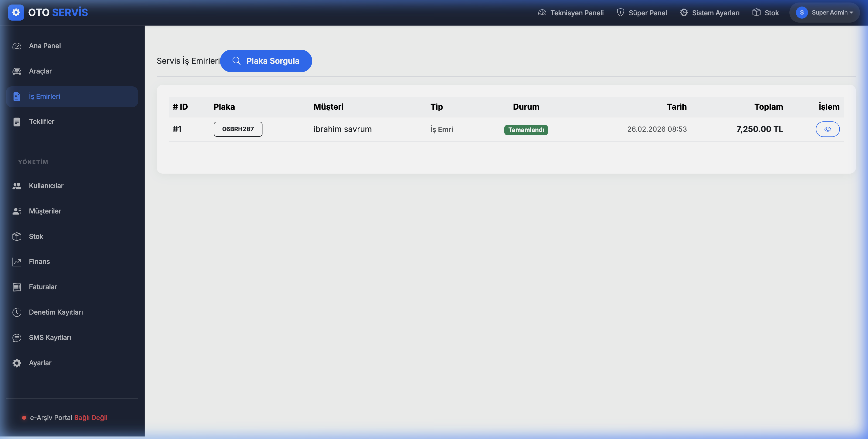Click the Plaka Sorgula button
Screen dimensions: 868x439
pos(266,61)
